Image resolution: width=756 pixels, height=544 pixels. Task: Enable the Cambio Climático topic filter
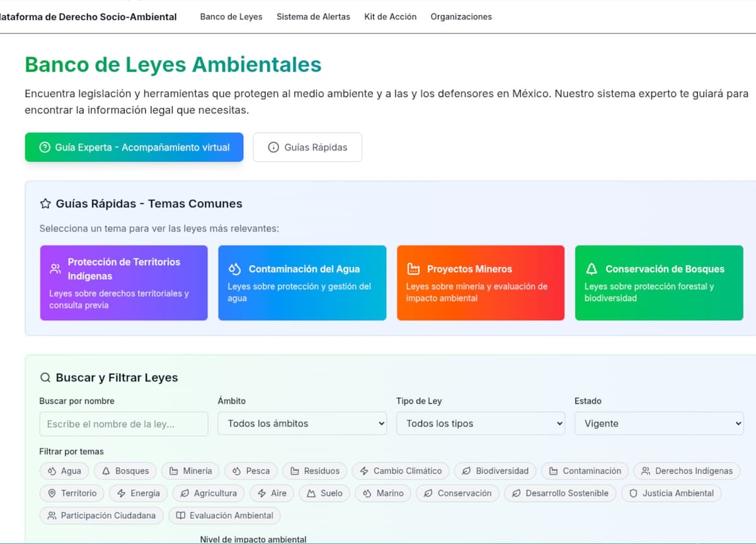(x=401, y=471)
